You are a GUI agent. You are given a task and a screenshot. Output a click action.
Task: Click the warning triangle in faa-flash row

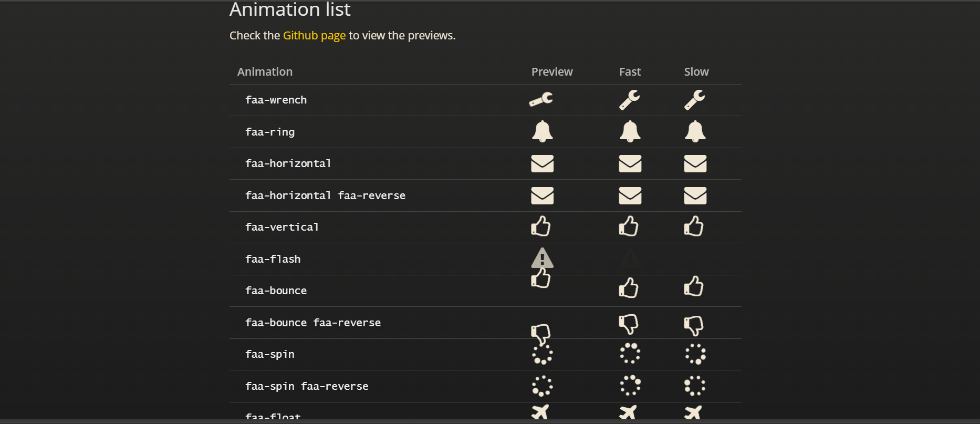(x=543, y=258)
